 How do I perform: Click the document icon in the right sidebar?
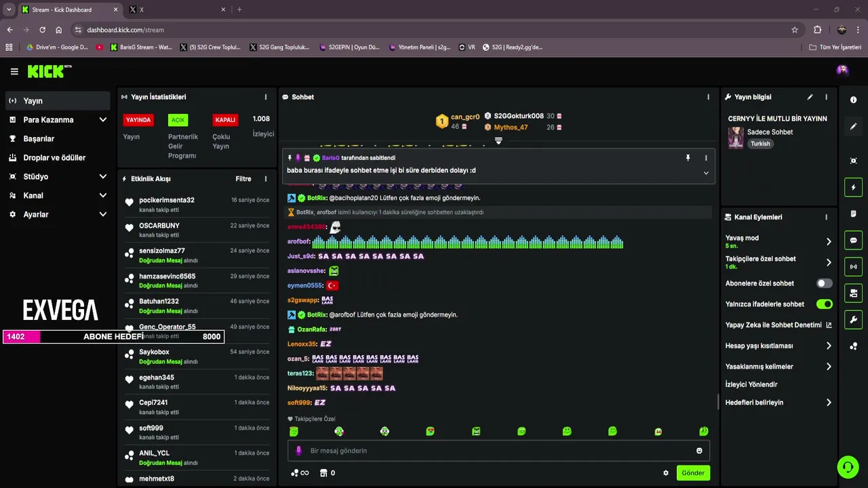[853, 213]
